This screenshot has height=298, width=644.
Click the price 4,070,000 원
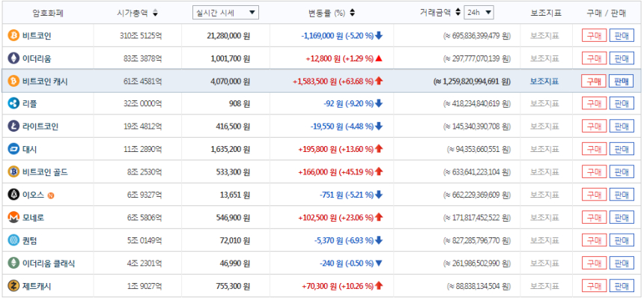click(x=230, y=82)
